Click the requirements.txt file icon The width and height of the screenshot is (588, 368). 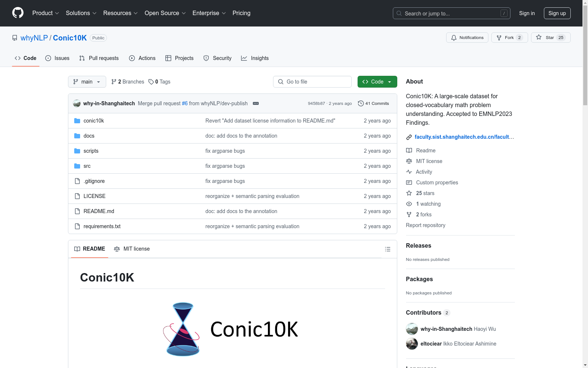[77, 226]
